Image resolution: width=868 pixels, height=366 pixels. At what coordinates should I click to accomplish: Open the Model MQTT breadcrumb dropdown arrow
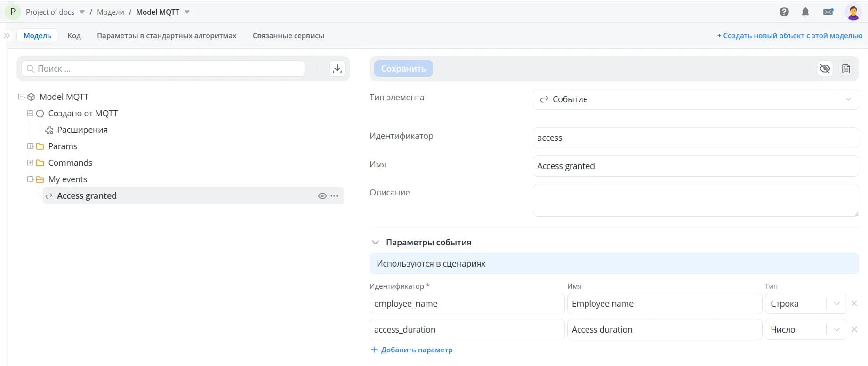pos(187,12)
